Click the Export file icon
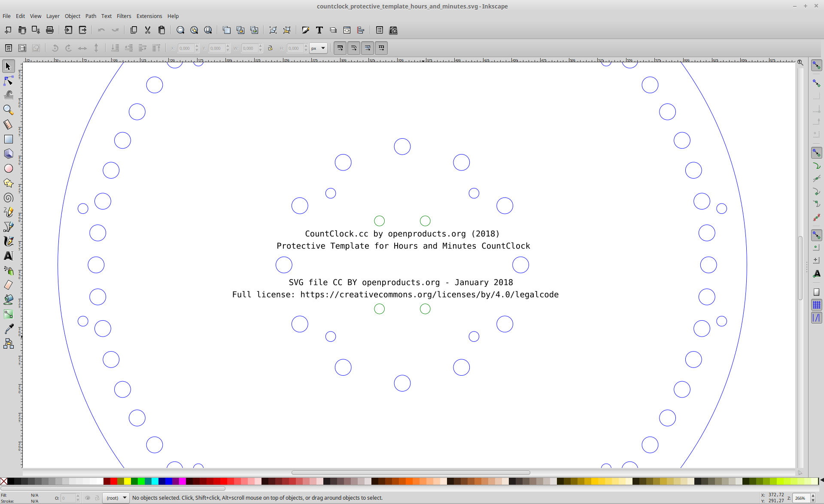 [x=82, y=30]
